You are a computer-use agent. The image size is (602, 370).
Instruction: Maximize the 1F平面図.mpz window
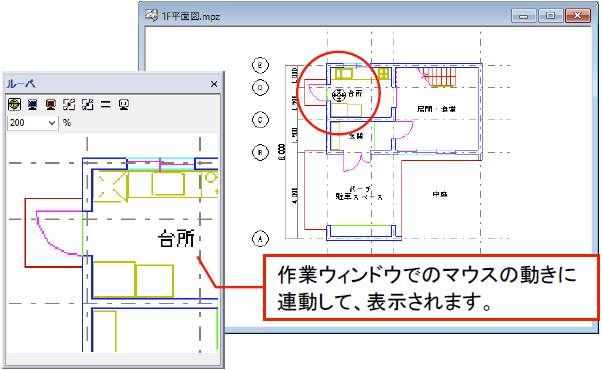(x=550, y=16)
